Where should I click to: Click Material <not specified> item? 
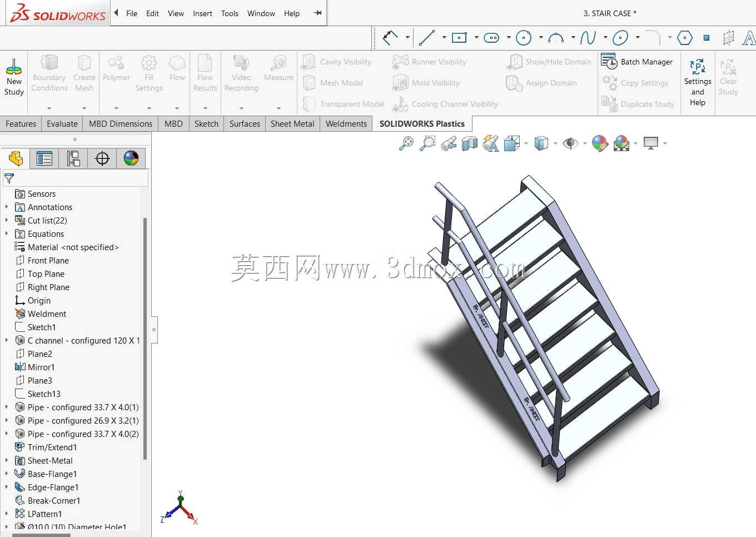click(73, 247)
